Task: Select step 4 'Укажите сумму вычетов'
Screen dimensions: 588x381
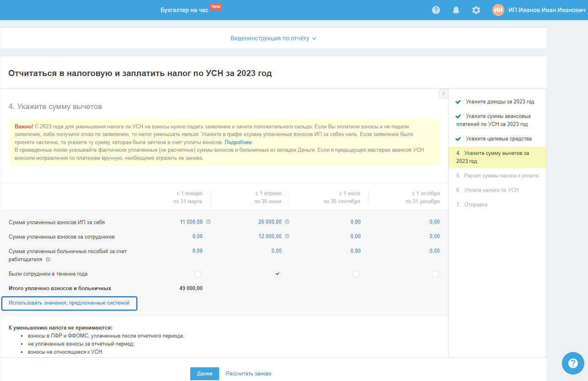Action: (497, 157)
